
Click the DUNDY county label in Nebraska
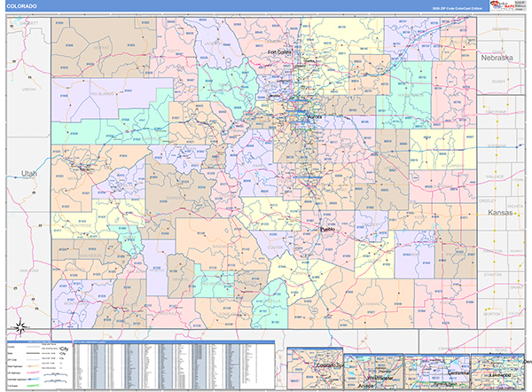click(x=498, y=82)
